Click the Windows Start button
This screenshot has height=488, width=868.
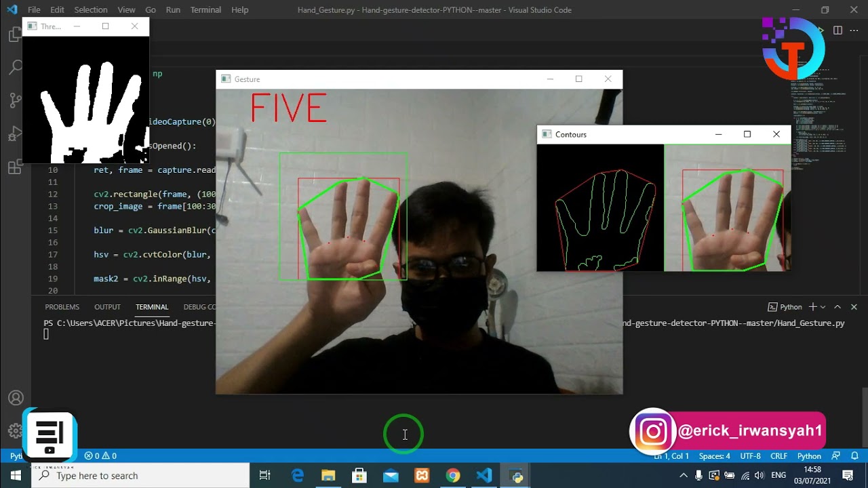(x=16, y=476)
